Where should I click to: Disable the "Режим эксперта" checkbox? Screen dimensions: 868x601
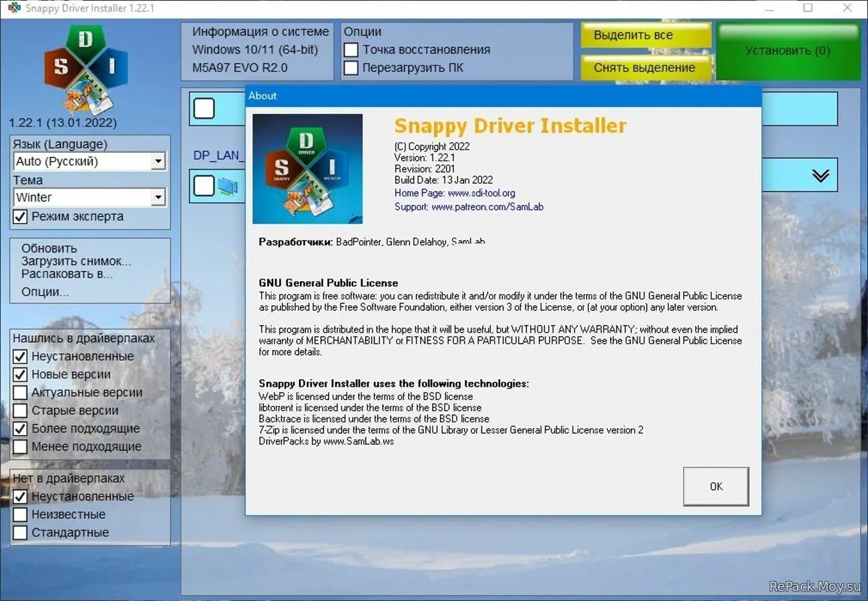pyautogui.click(x=18, y=216)
